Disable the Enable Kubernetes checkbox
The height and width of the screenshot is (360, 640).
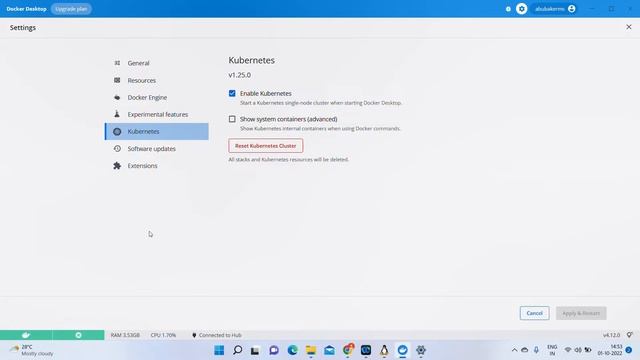click(232, 93)
